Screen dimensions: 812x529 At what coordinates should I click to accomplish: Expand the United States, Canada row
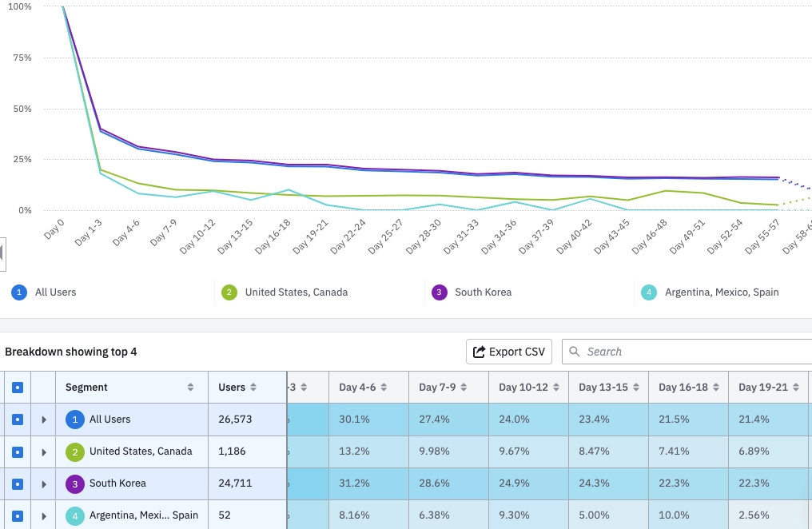(x=44, y=451)
